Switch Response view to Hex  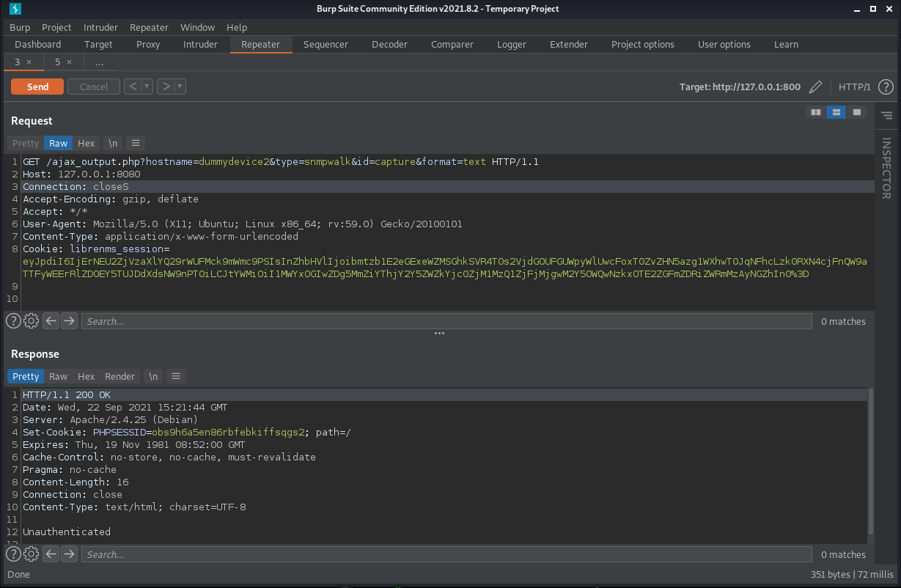pos(87,376)
